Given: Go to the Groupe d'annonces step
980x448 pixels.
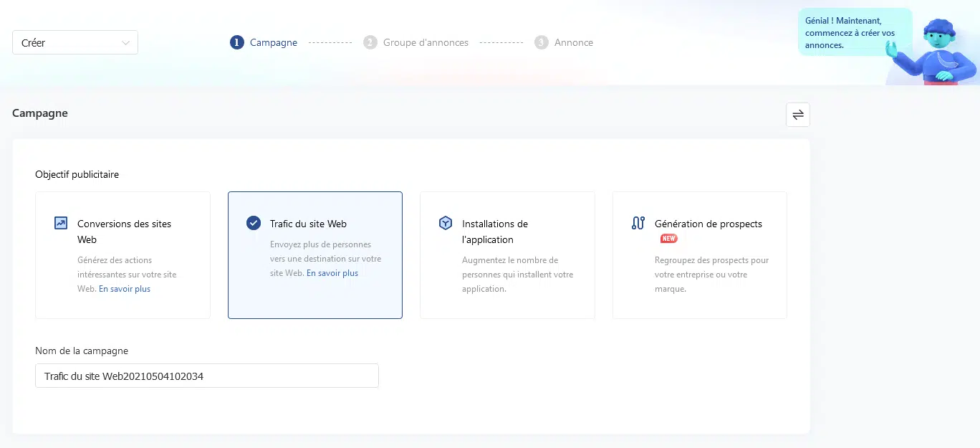Looking at the screenshot, I should (425, 42).
